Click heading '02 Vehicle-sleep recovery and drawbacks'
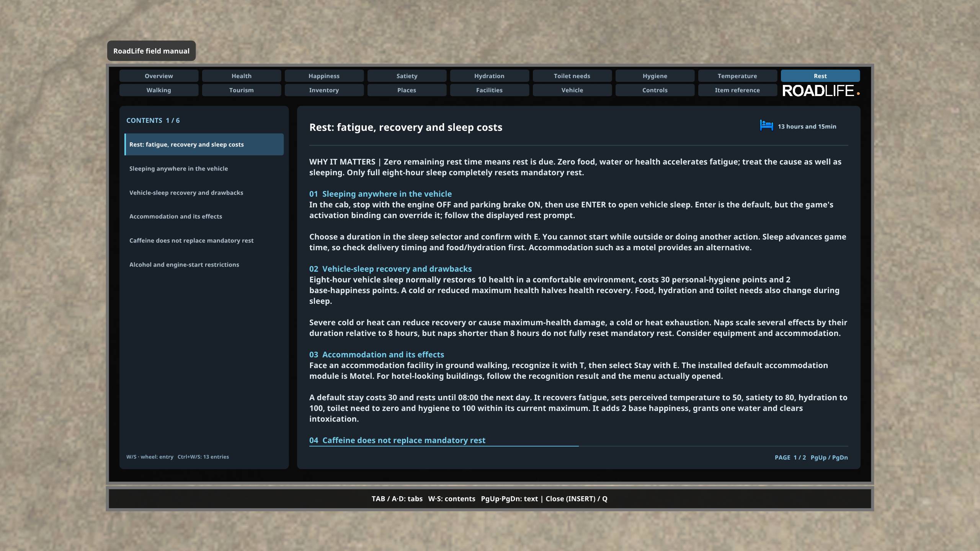 pyautogui.click(x=390, y=269)
